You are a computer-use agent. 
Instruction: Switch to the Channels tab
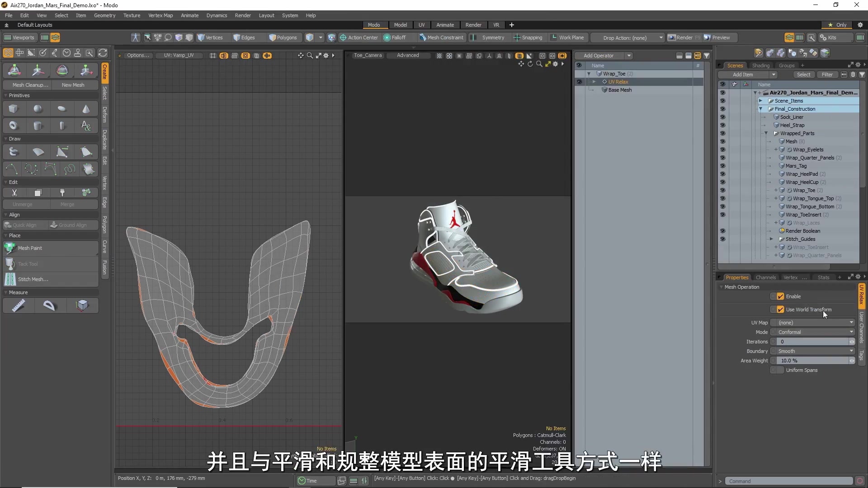point(766,277)
